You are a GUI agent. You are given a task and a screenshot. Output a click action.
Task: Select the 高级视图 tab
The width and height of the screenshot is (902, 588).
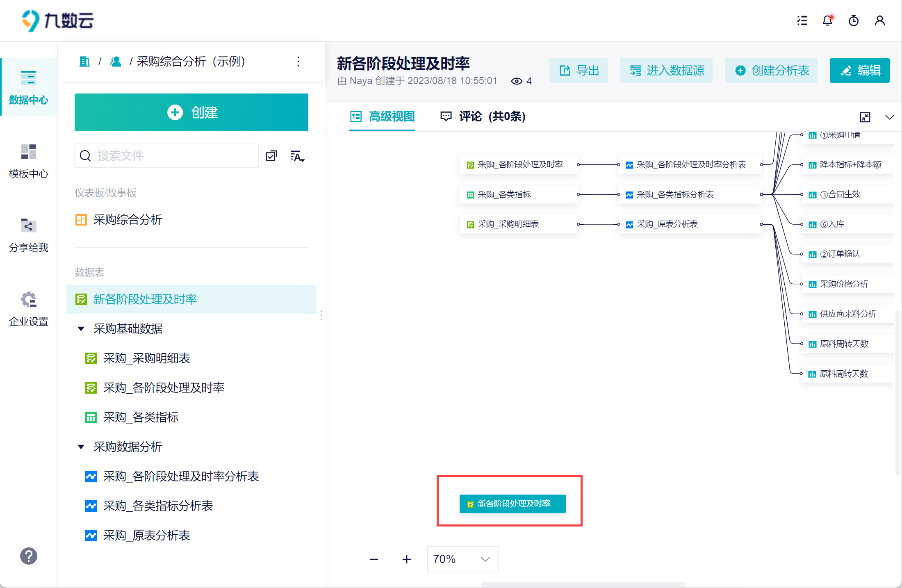point(382,116)
